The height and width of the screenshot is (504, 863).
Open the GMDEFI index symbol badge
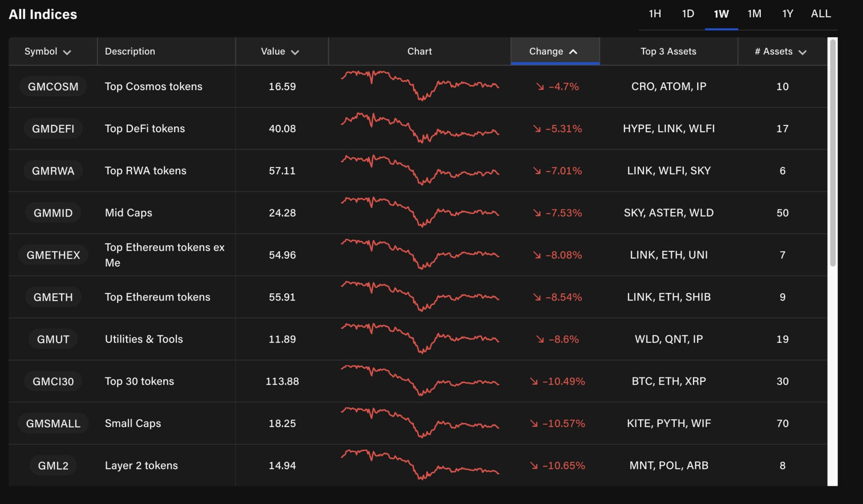[x=53, y=129]
